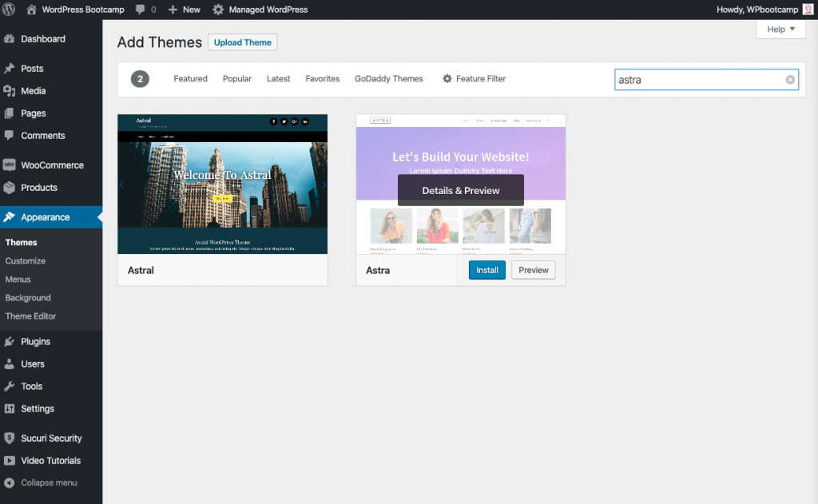This screenshot has height=504, width=818.
Task: Click the Comments speech bubble sidebar icon
Action: (x=10, y=135)
